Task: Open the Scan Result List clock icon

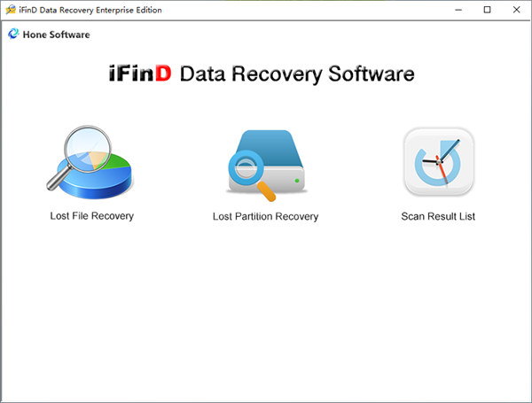Action: point(439,162)
